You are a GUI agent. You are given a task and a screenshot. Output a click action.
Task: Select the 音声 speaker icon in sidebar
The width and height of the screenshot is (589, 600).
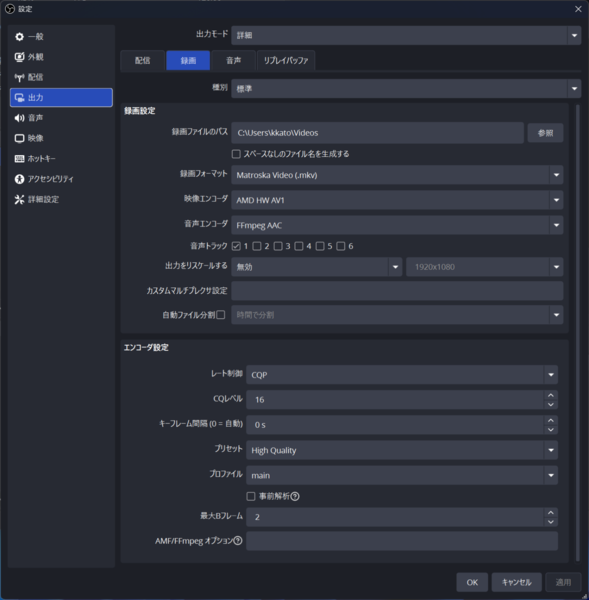[19, 118]
